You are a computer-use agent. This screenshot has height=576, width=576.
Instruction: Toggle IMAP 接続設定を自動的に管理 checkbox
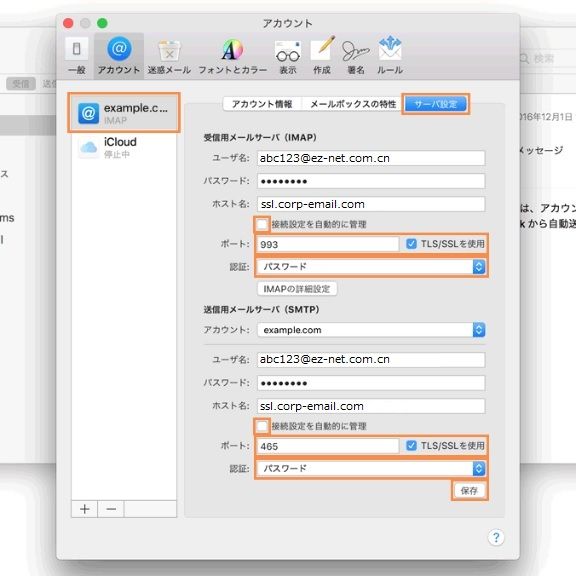point(262,224)
